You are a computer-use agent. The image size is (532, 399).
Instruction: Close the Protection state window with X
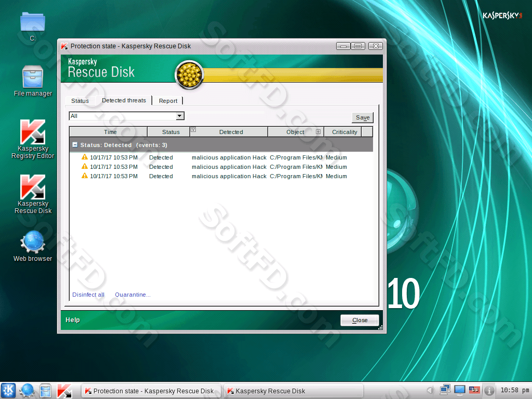click(376, 46)
